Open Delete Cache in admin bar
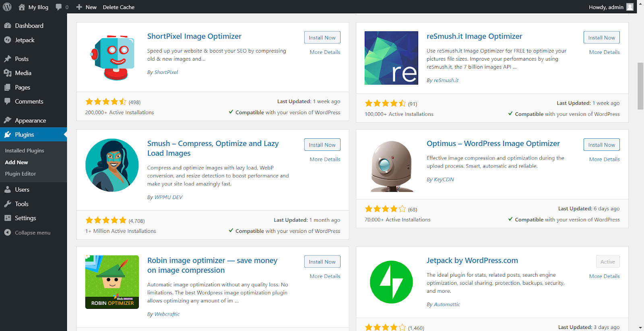The height and width of the screenshot is (331, 644). coord(119,7)
